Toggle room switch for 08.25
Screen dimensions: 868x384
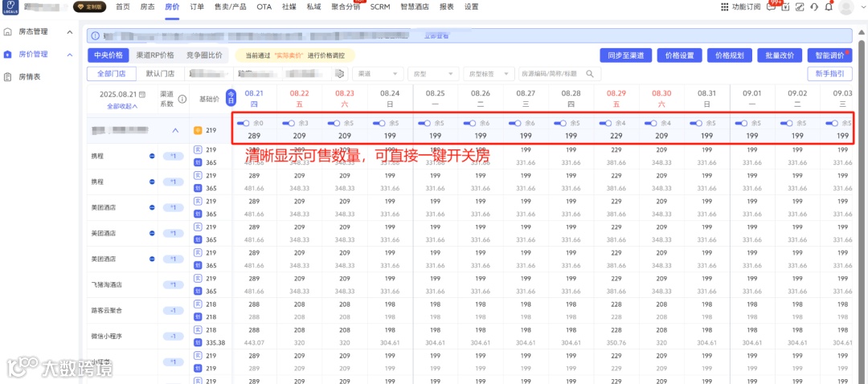point(424,123)
